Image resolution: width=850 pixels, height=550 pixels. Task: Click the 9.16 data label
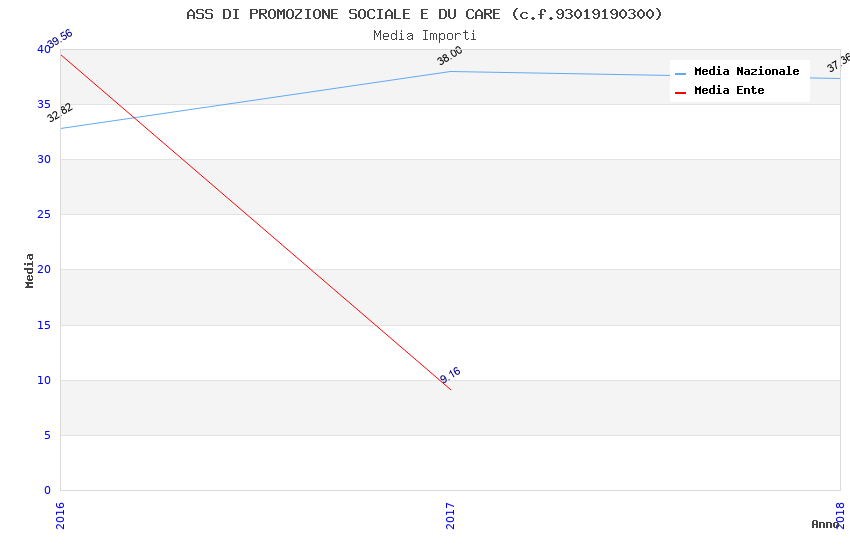pos(450,375)
